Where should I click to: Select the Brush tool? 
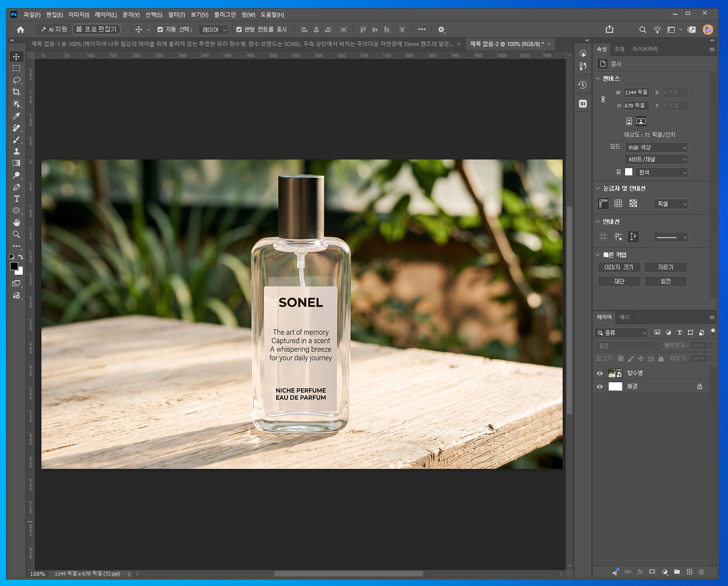(x=16, y=139)
